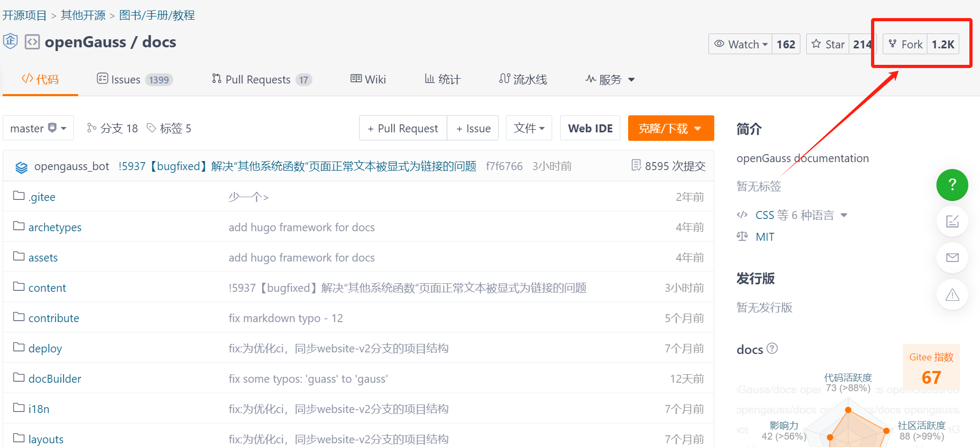The width and height of the screenshot is (980, 447).
Task: Click the green help question mark button
Action: [x=952, y=184]
